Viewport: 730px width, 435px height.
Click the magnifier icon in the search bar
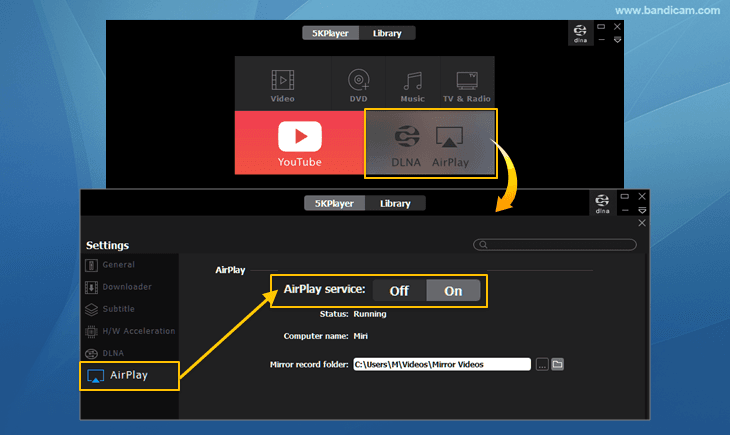tap(483, 245)
